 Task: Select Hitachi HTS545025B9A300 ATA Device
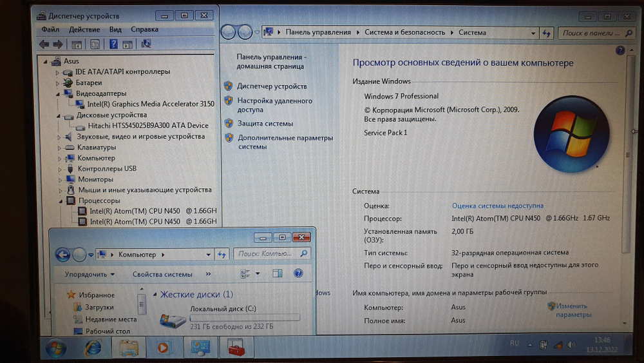tap(148, 125)
